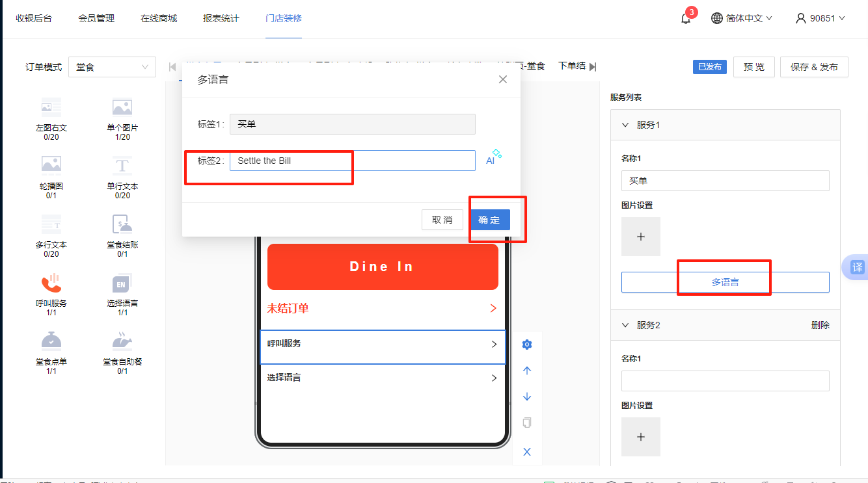
Task: Click the 标签1 买单 field
Action: (352, 124)
